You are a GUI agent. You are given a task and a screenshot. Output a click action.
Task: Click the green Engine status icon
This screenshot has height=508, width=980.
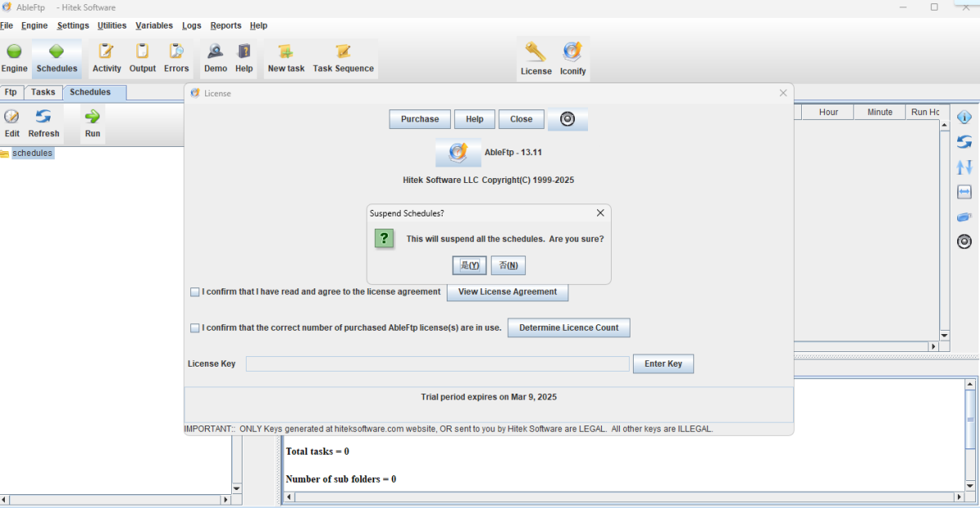pyautogui.click(x=14, y=52)
